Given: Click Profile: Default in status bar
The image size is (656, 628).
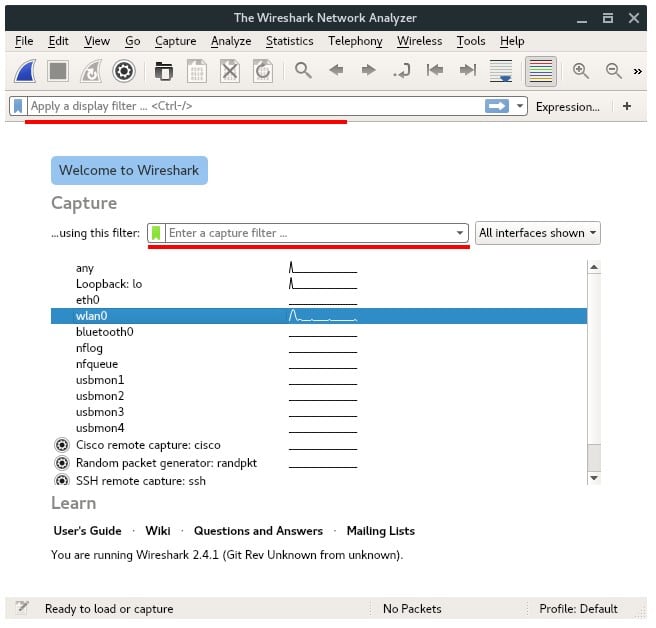Looking at the screenshot, I should [x=578, y=609].
